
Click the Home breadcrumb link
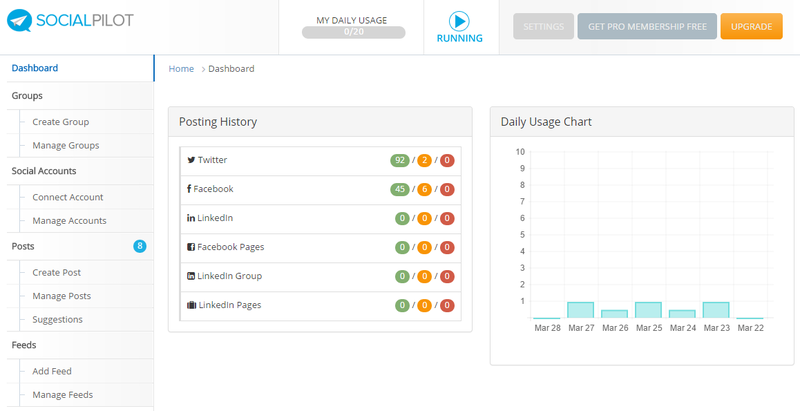(181, 69)
